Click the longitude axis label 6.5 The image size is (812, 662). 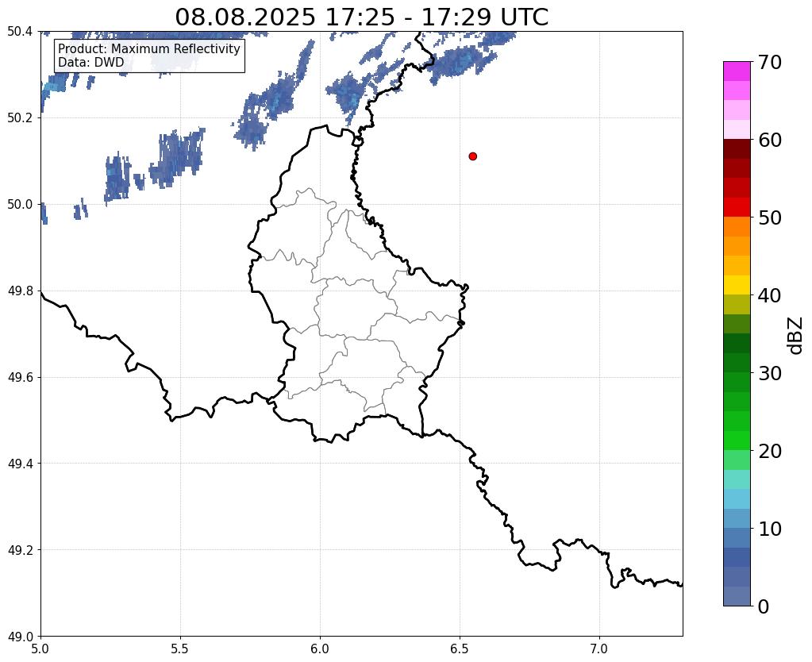(x=460, y=649)
